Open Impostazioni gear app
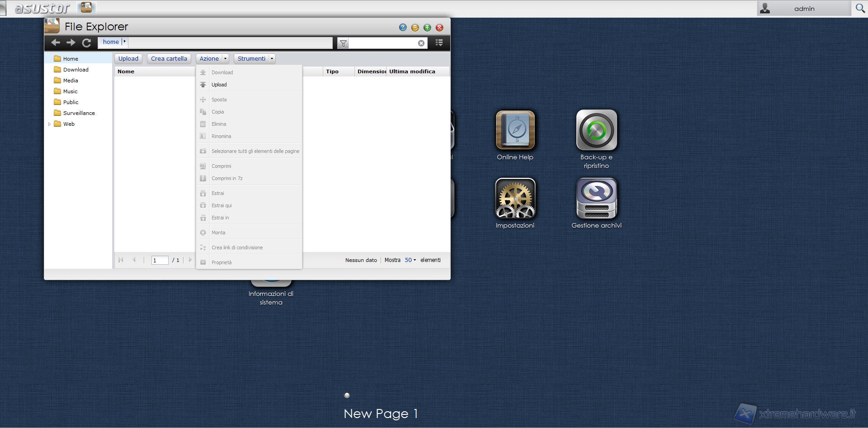Image resolution: width=868 pixels, height=428 pixels. pyautogui.click(x=515, y=198)
